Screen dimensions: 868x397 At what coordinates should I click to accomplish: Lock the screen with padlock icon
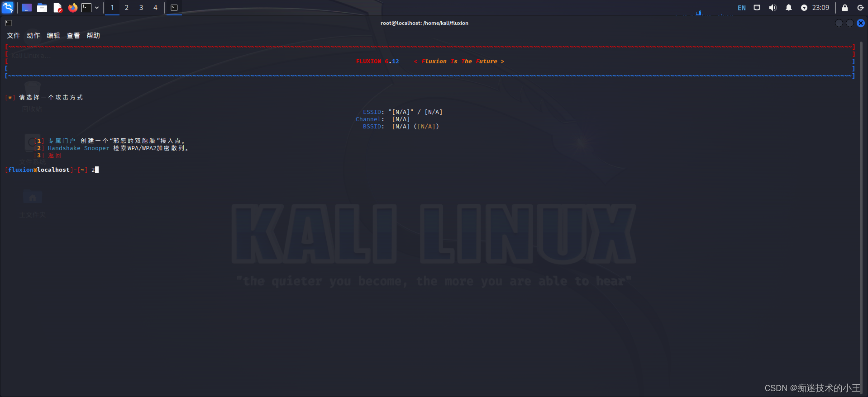pos(845,8)
